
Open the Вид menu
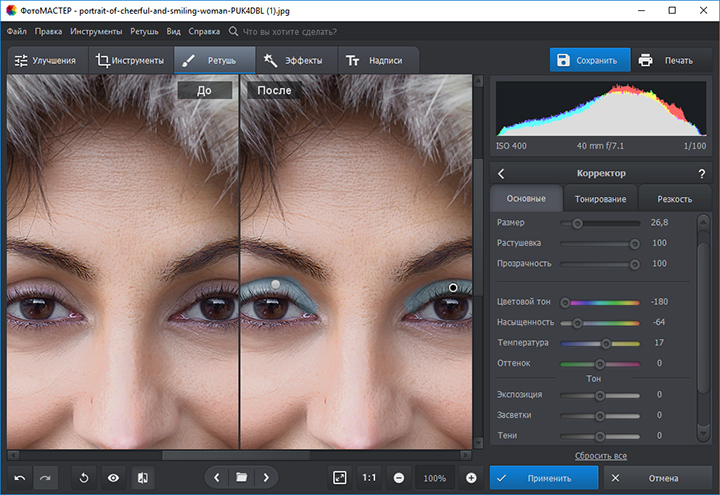pos(173,31)
